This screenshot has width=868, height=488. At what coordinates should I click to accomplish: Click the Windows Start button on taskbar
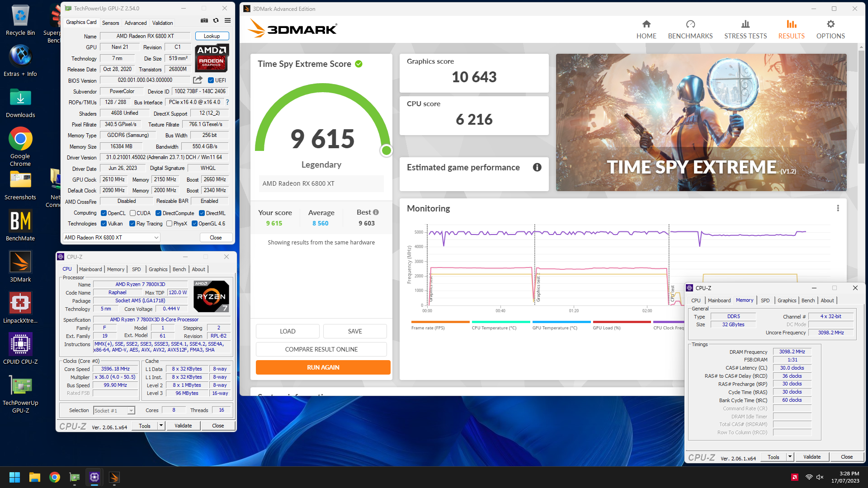pos(14,477)
